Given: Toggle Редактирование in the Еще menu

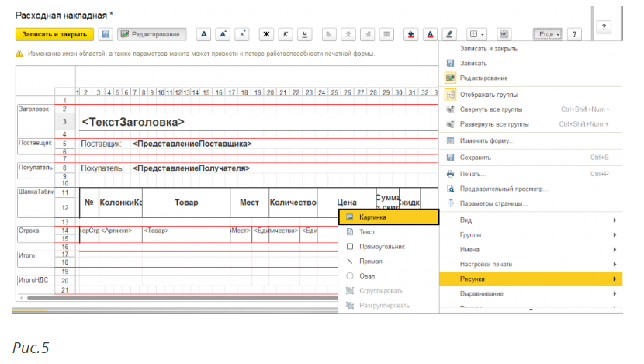Looking at the screenshot, I should (483, 78).
